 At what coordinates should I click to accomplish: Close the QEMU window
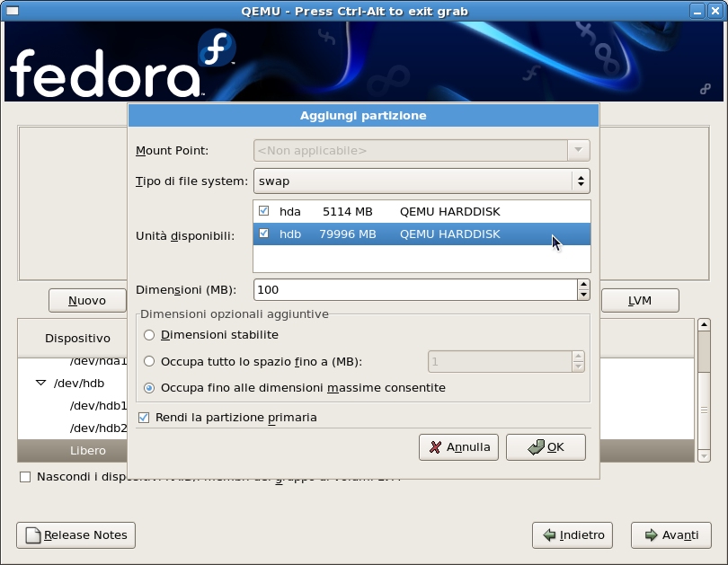coord(715,11)
